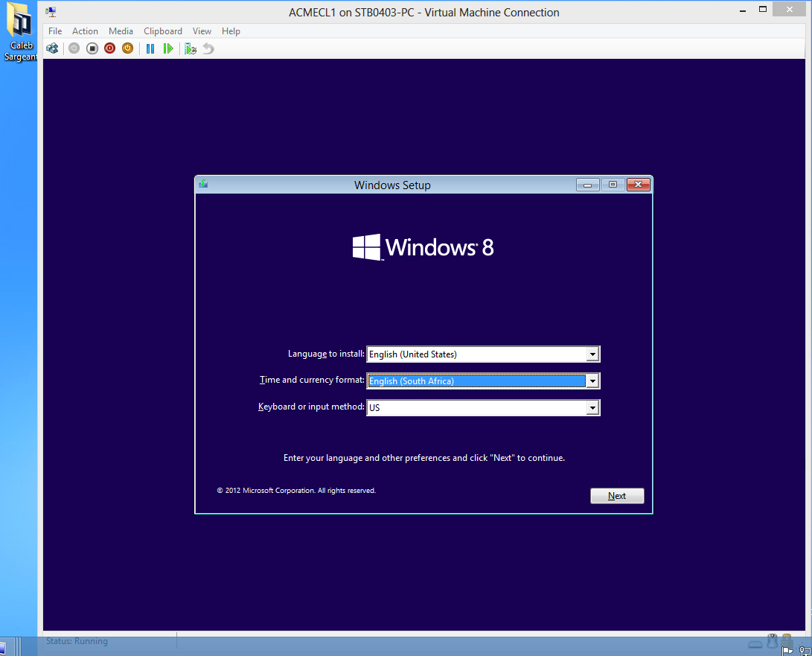Click the Turn Off stop icon
Screen dimensions: 812x656
point(92,48)
